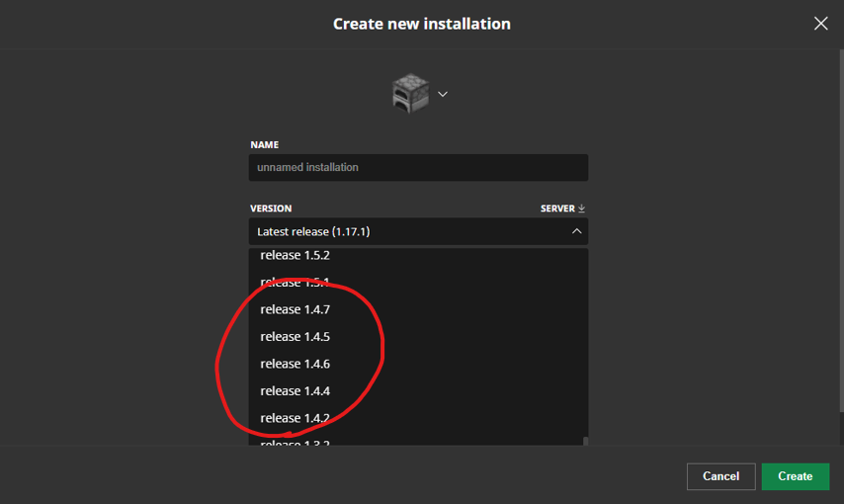Focus the unnamed installation name field
Image resolution: width=844 pixels, height=504 pixels.
418,168
